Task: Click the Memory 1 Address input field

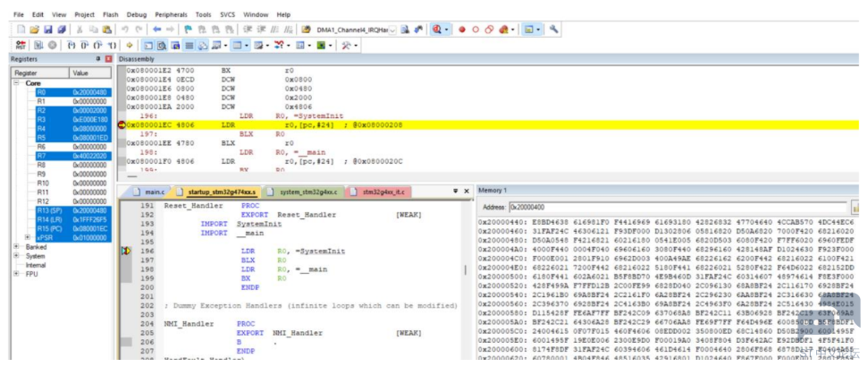Action: pos(678,207)
